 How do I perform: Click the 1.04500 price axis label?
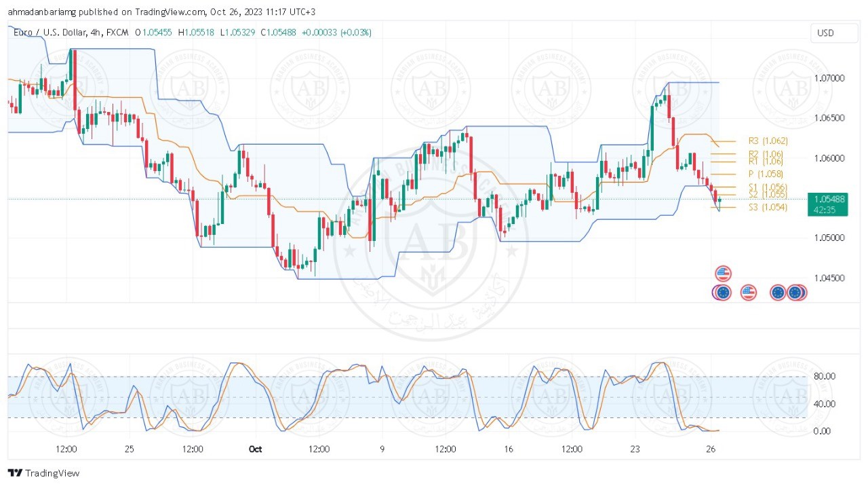[829, 278]
